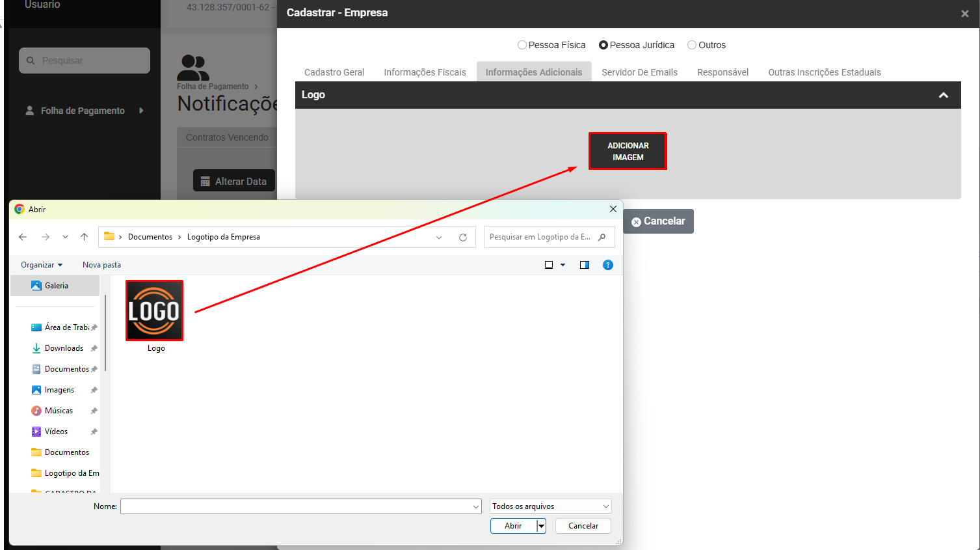Expand the address bar history dropdown
This screenshot has height=550, width=980.
[x=439, y=237]
